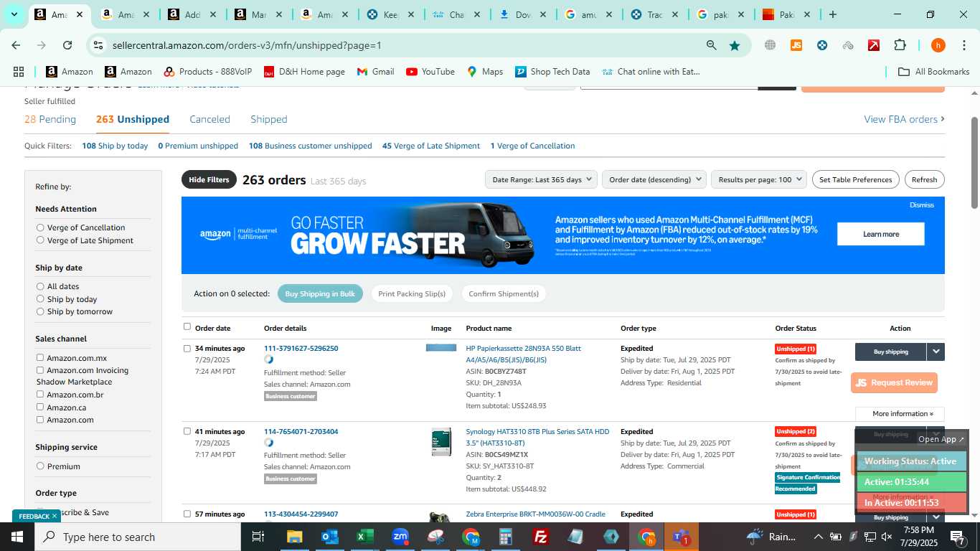
Task: Click Buy Shipping in Bulk button
Action: point(320,293)
